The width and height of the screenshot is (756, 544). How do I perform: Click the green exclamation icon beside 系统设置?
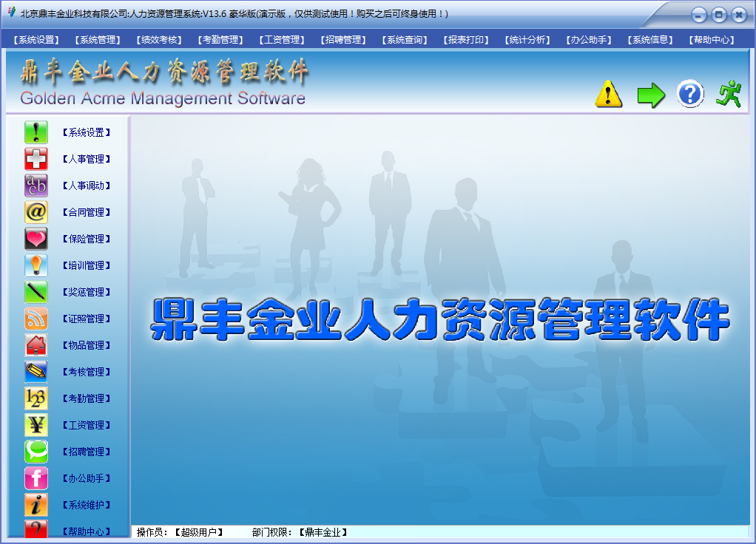pos(36,132)
